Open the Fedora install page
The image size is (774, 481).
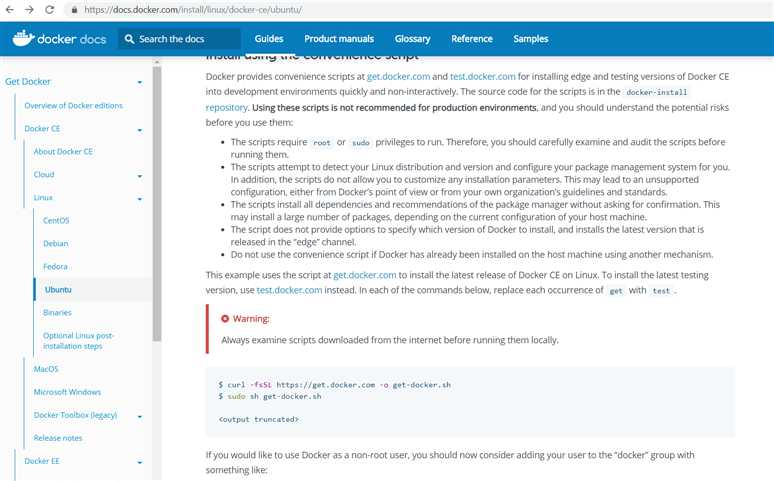(55, 266)
